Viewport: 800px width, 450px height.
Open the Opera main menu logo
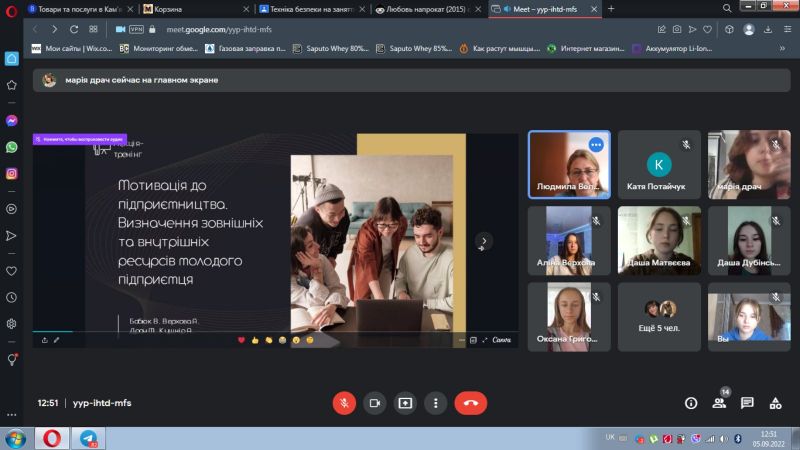coord(11,11)
